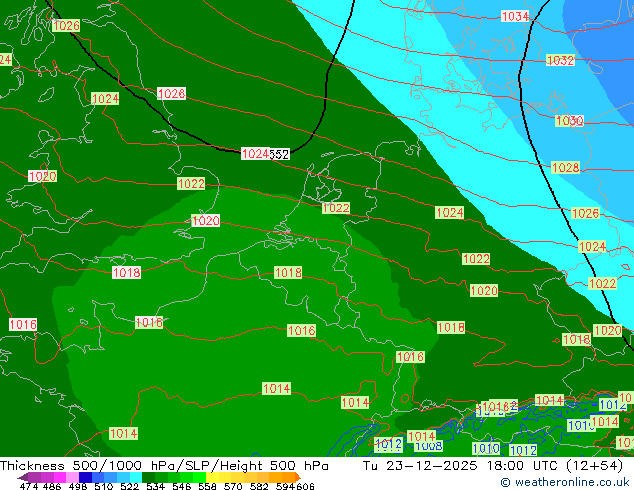Click the legend value 498

[78, 486]
